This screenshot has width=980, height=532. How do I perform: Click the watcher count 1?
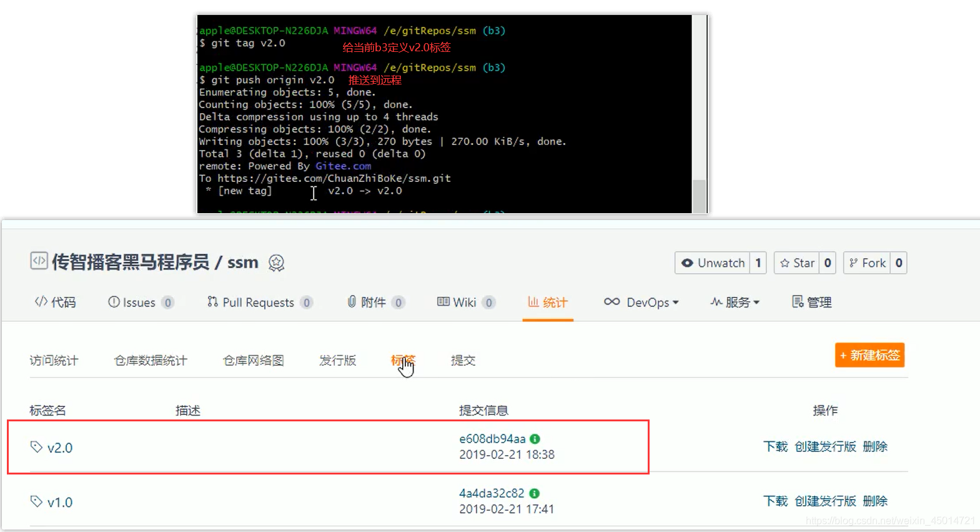pos(758,263)
